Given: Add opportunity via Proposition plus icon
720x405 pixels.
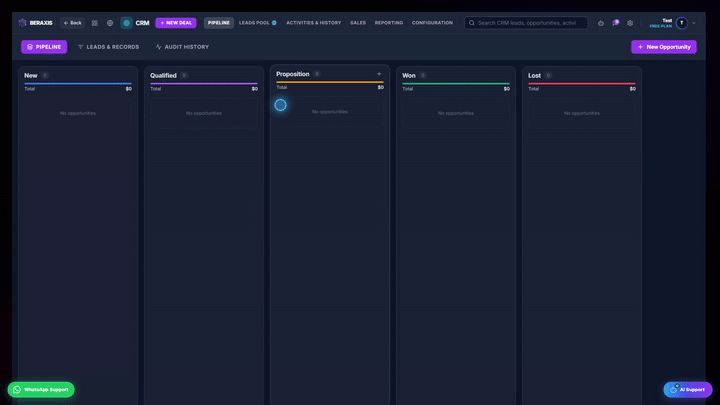Looking at the screenshot, I should [379, 74].
